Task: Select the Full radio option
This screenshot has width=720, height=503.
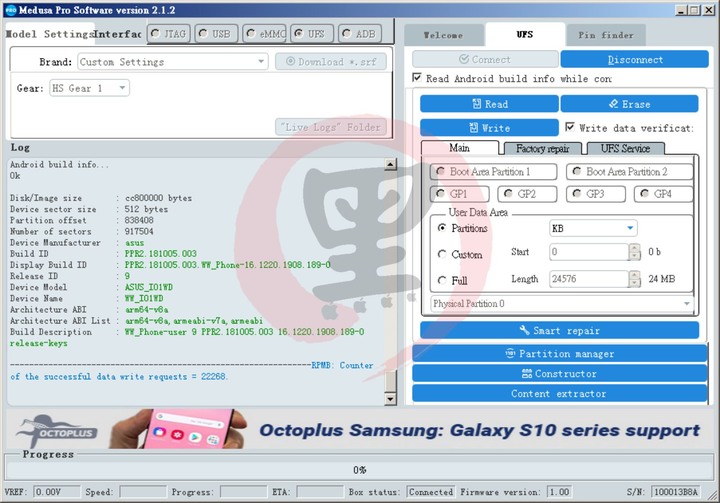Action: point(442,280)
